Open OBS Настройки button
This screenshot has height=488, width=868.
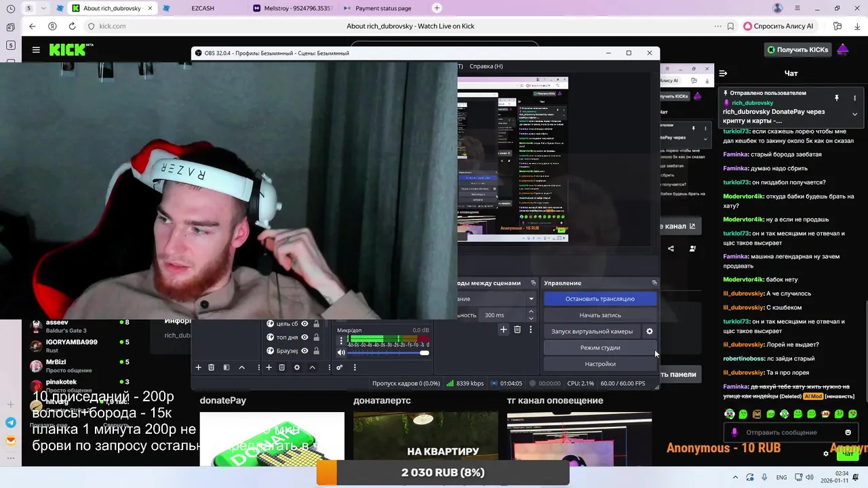(x=600, y=364)
